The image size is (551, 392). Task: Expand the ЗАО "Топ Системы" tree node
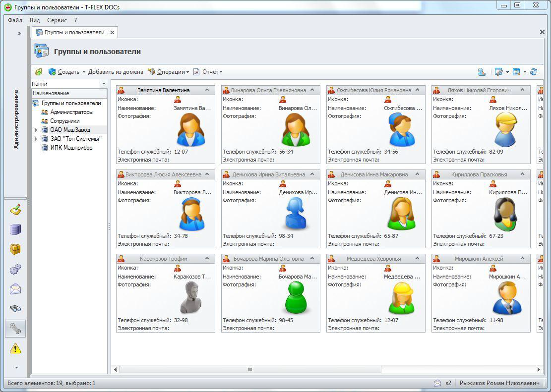tap(36, 139)
